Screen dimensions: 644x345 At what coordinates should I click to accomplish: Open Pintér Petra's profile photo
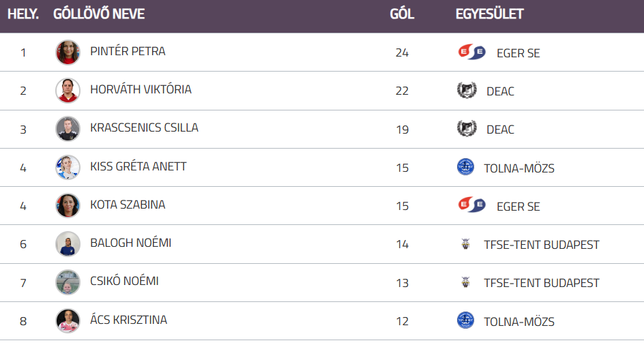68,52
